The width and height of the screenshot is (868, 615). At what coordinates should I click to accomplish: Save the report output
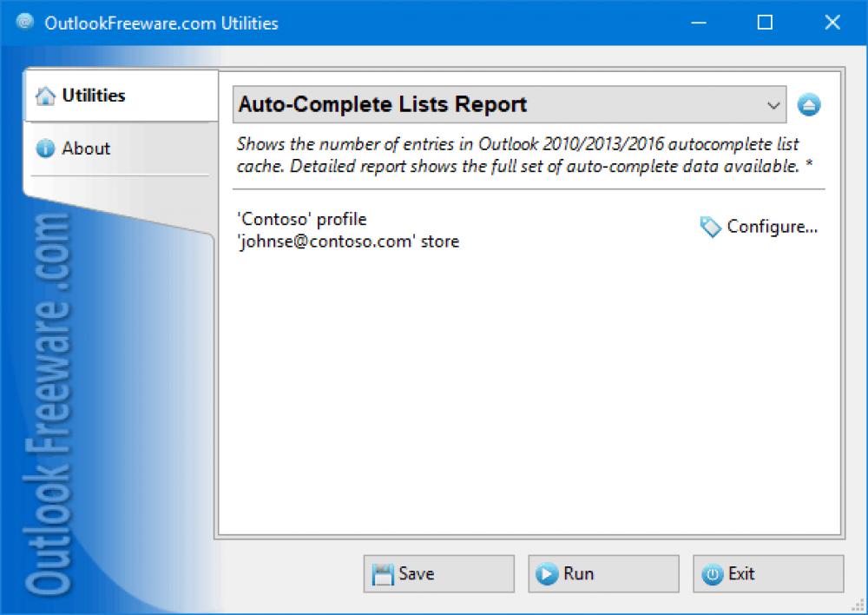coord(438,573)
